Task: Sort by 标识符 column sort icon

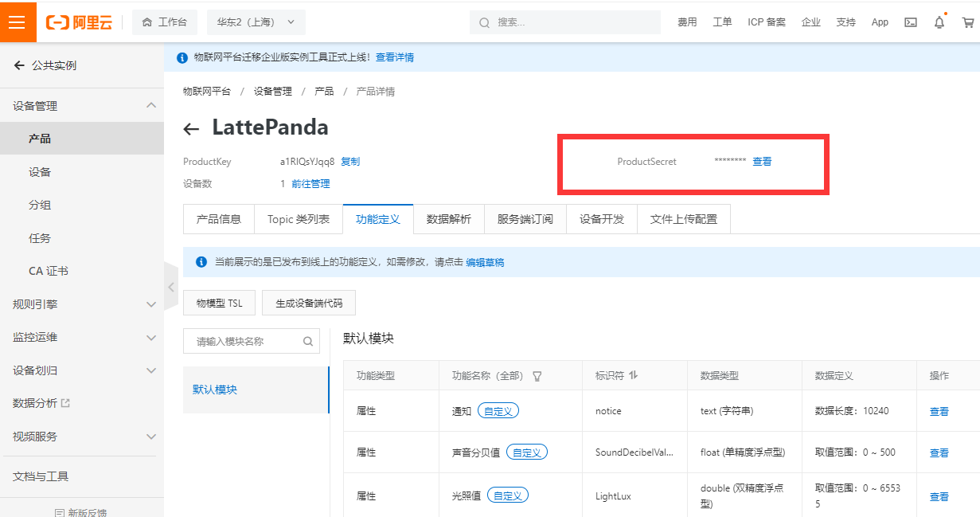Action: pyautogui.click(x=634, y=375)
